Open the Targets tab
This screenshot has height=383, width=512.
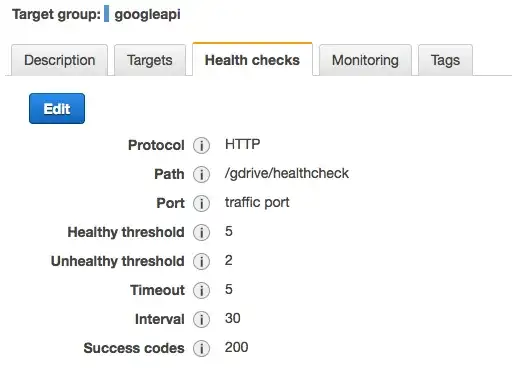pos(150,60)
